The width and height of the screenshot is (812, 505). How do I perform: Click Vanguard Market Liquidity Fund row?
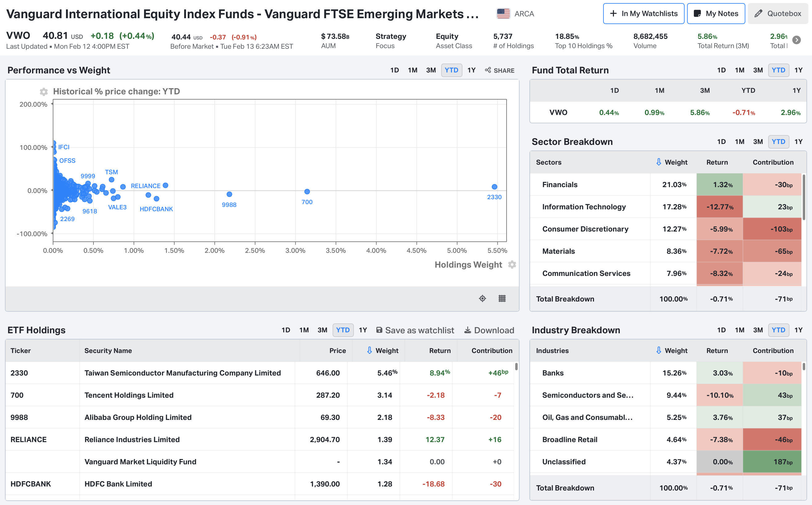pos(260,462)
